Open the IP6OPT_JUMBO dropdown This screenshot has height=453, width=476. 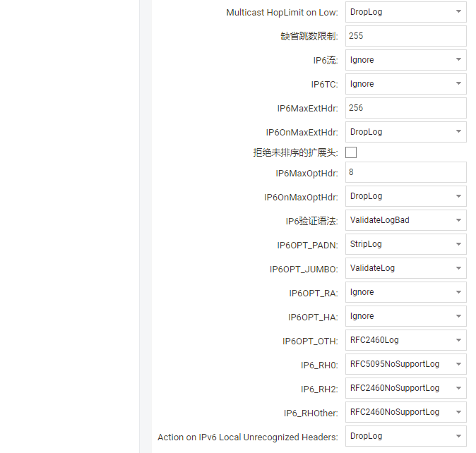click(x=405, y=268)
